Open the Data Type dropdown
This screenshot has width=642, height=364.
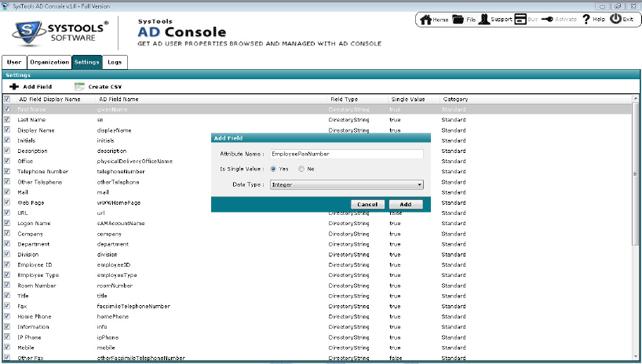tap(346, 185)
